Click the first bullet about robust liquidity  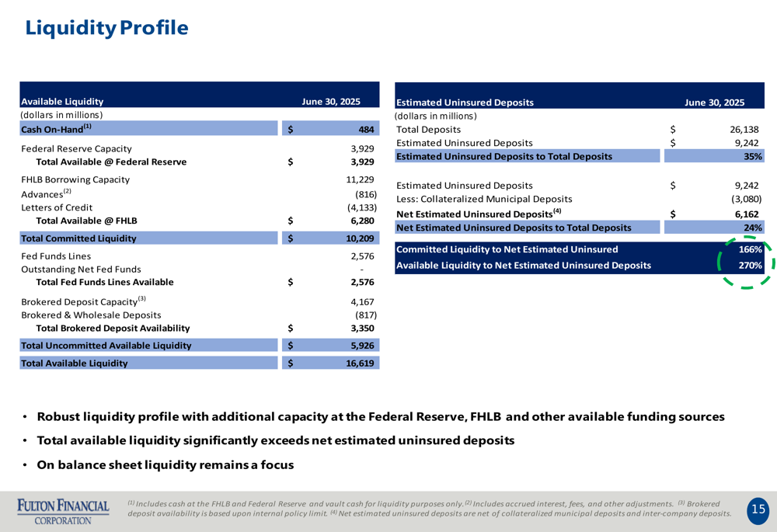pos(381,416)
